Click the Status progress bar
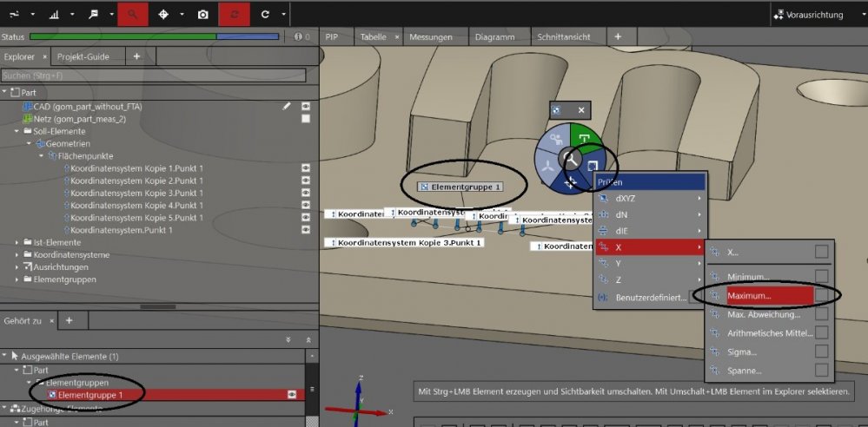This screenshot has width=868, height=427. click(x=154, y=37)
